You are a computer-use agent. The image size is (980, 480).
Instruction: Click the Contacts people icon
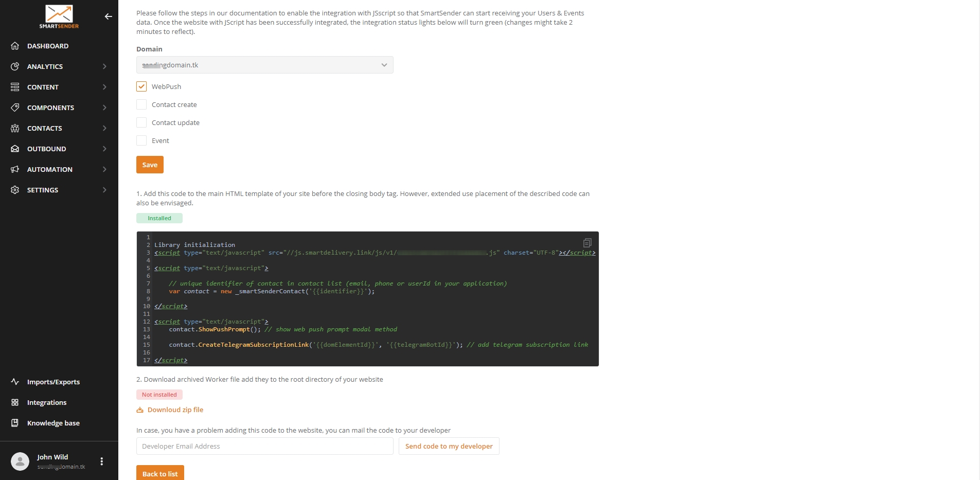[15, 128]
